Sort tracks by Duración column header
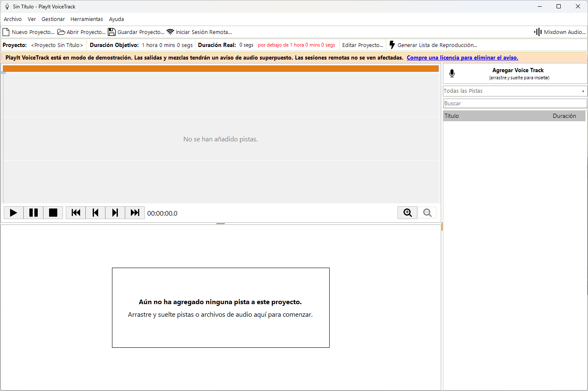Screen dimensions: 588x391 click(x=565, y=116)
